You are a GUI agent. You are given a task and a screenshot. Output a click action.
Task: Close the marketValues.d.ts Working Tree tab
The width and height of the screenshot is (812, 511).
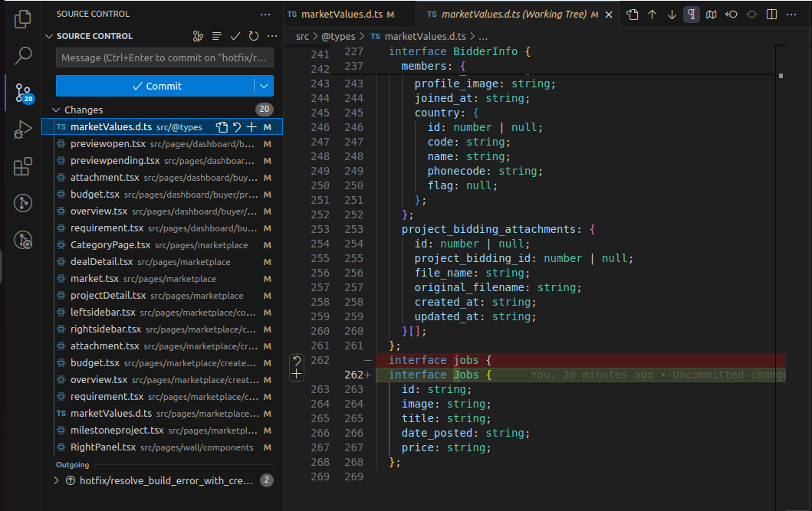coord(610,15)
